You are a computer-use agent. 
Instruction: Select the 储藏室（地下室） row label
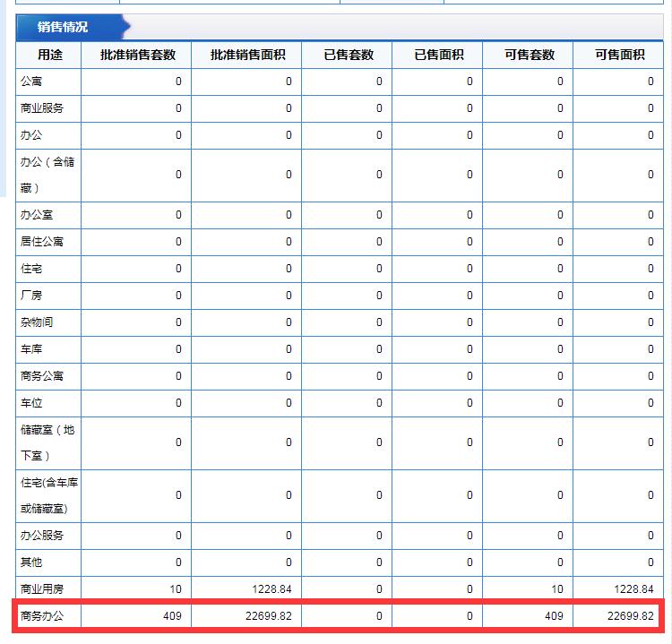pos(47,442)
